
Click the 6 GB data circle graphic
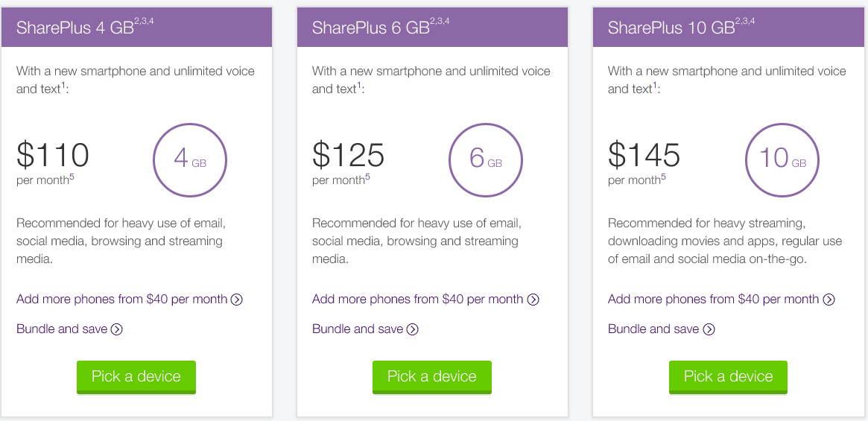tap(486, 159)
